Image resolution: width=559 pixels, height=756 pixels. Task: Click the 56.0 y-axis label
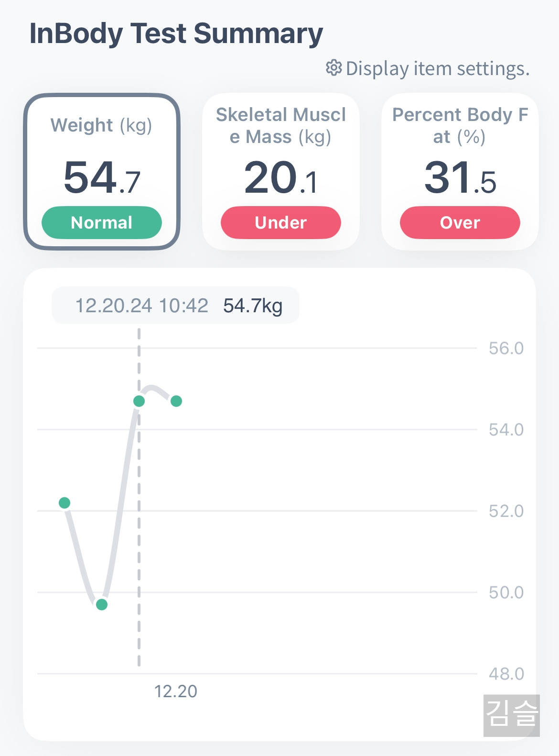pyautogui.click(x=506, y=348)
